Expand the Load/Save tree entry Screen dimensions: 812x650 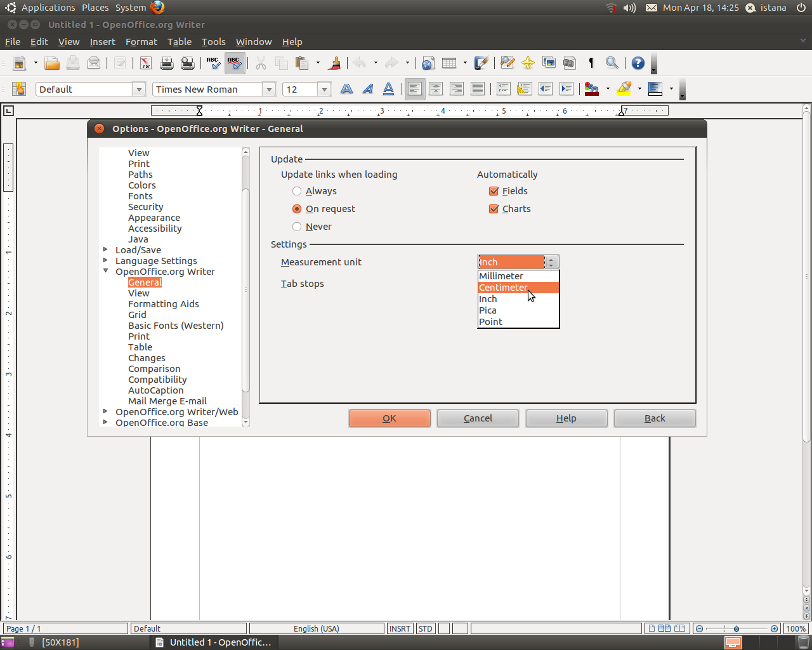pyautogui.click(x=106, y=249)
